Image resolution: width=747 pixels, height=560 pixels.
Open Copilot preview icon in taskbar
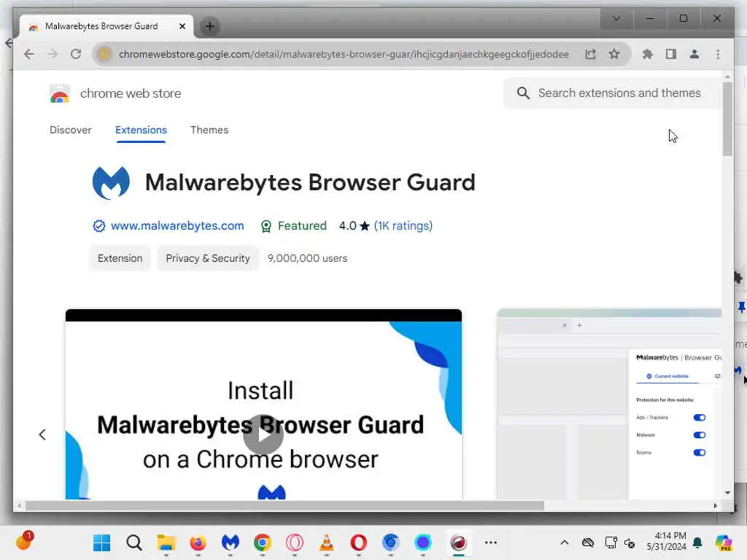(x=723, y=542)
